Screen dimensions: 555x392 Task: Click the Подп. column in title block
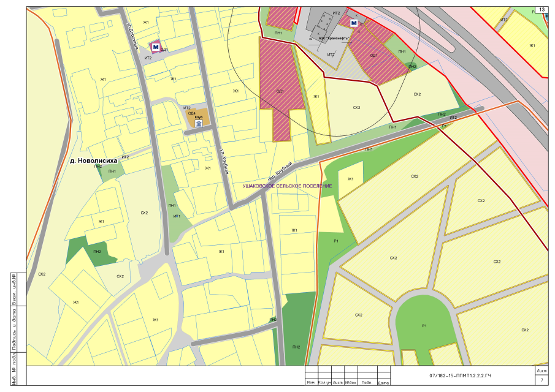pyautogui.click(x=367, y=383)
